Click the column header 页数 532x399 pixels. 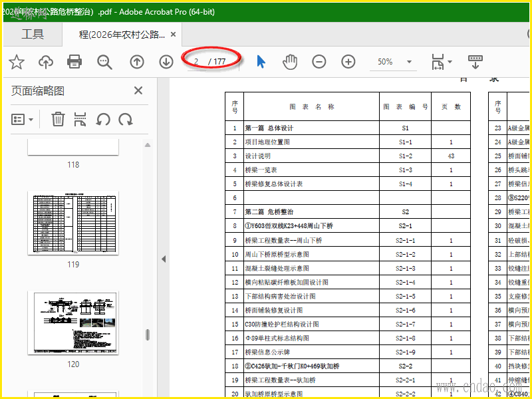point(451,107)
